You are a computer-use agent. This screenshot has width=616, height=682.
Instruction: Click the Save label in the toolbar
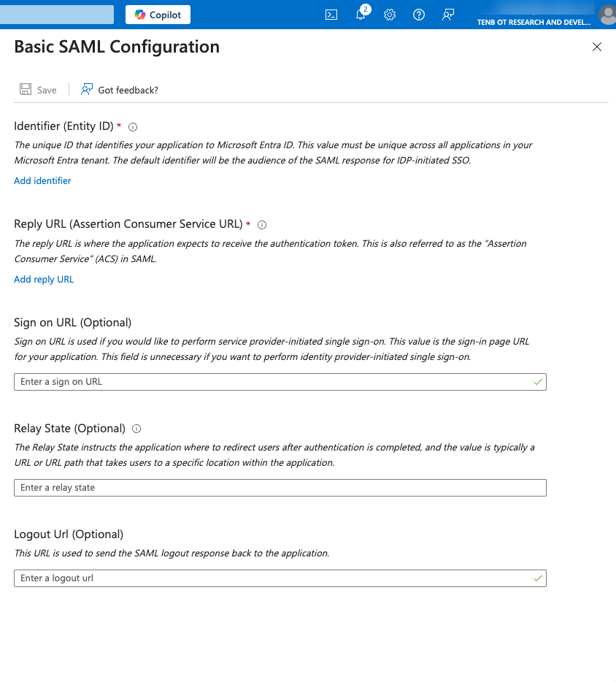(x=47, y=90)
